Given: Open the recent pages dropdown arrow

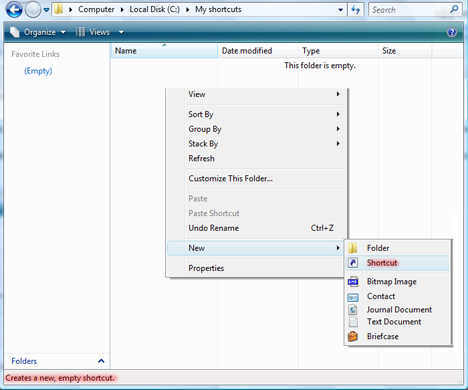Looking at the screenshot, I should (46, 10).
